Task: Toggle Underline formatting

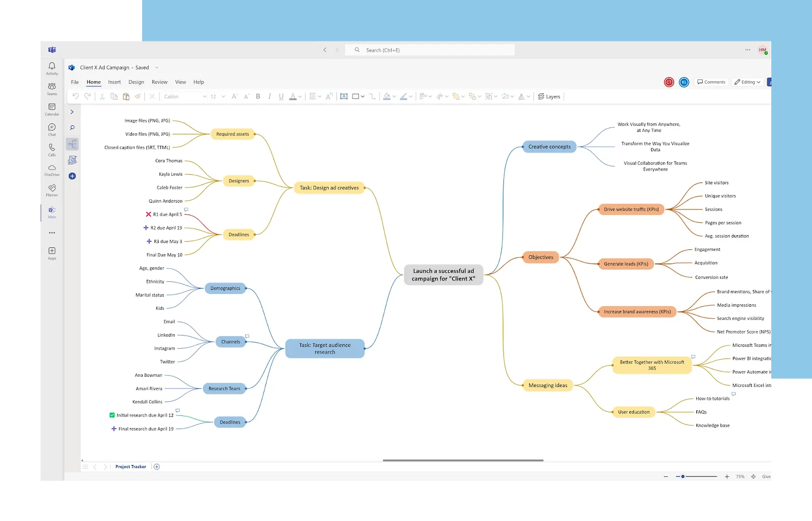Action: [281, 96]
